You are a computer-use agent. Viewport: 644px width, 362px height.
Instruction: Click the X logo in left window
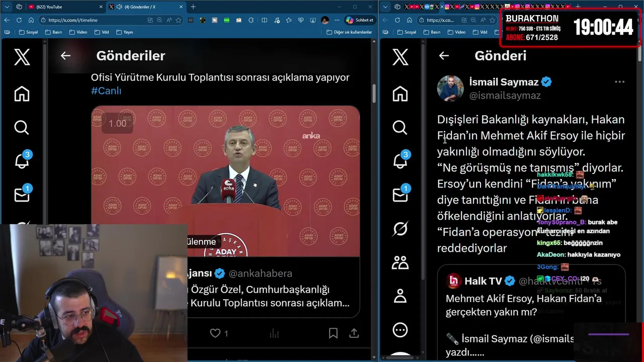pyautogui.click(x=22, y=57)
